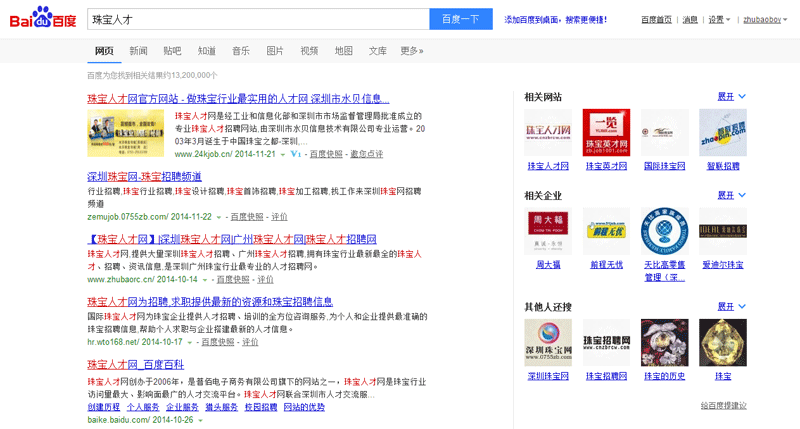Image resolution: width=800 pixels, height=429 pixels.
Task: Open the 校园招聘 sublink
Action: pyautogui.click(x=261, y=407)
